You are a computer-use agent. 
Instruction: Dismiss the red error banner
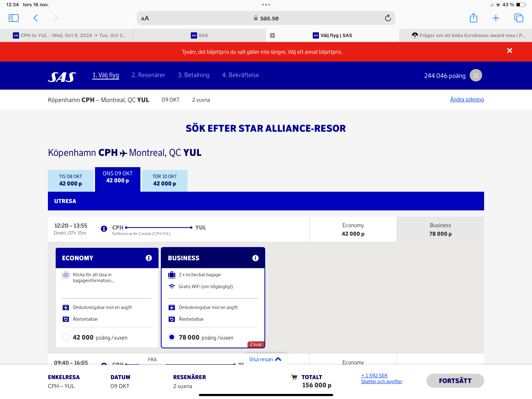(509, 50)
